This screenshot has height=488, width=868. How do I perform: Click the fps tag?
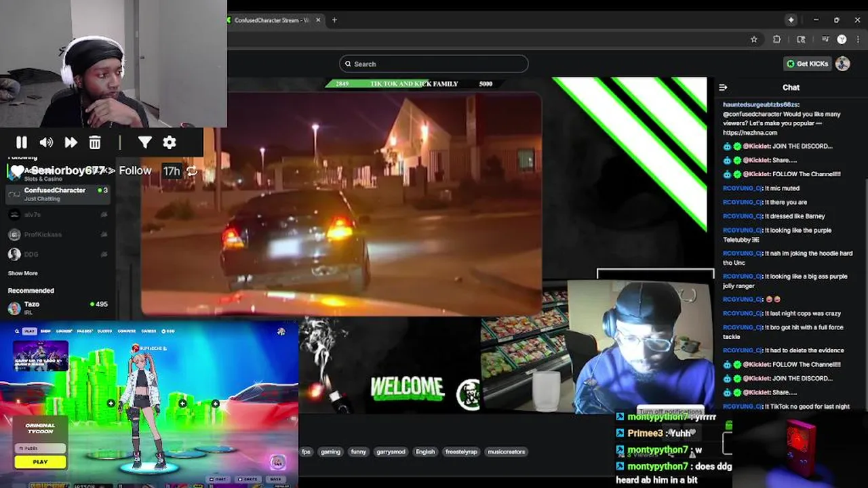pos(307,451)
